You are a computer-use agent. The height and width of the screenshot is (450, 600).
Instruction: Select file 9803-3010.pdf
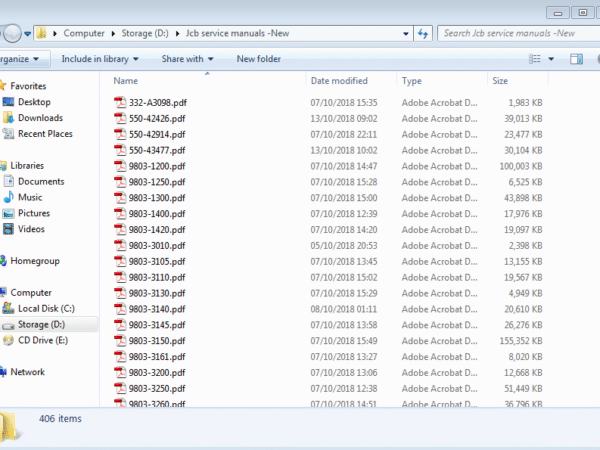click(157, 246)
